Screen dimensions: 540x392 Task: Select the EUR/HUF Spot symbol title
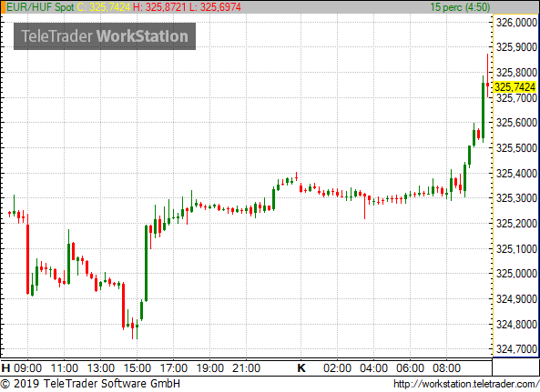(x=40, y=7)
